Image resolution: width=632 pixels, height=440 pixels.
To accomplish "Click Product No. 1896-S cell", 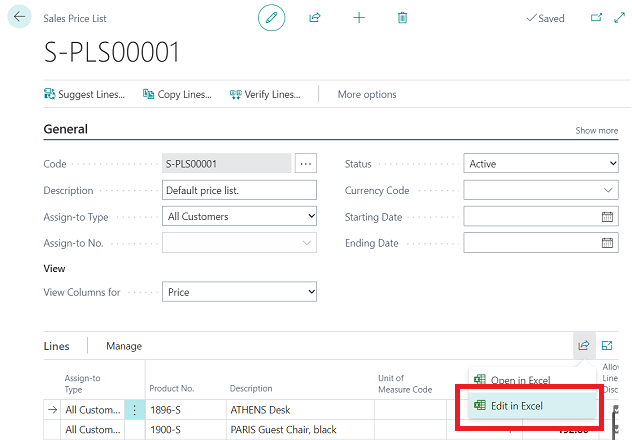I will (x=186, y=410).
